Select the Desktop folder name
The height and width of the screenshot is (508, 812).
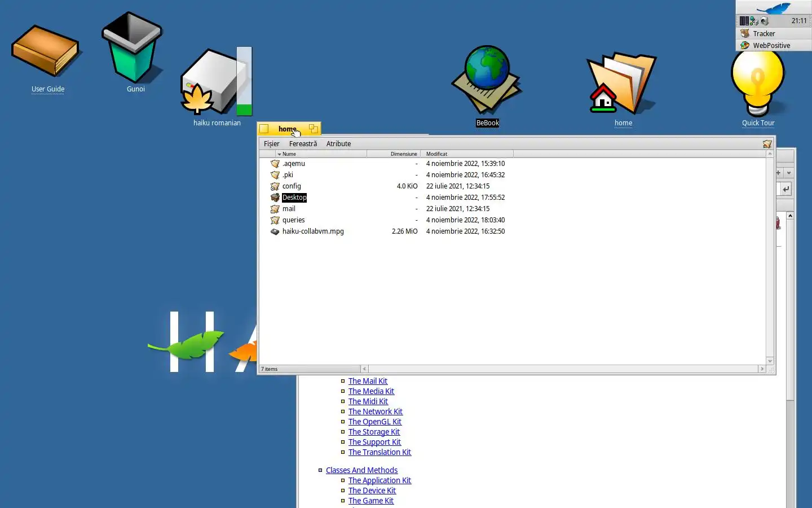point(294,198)
